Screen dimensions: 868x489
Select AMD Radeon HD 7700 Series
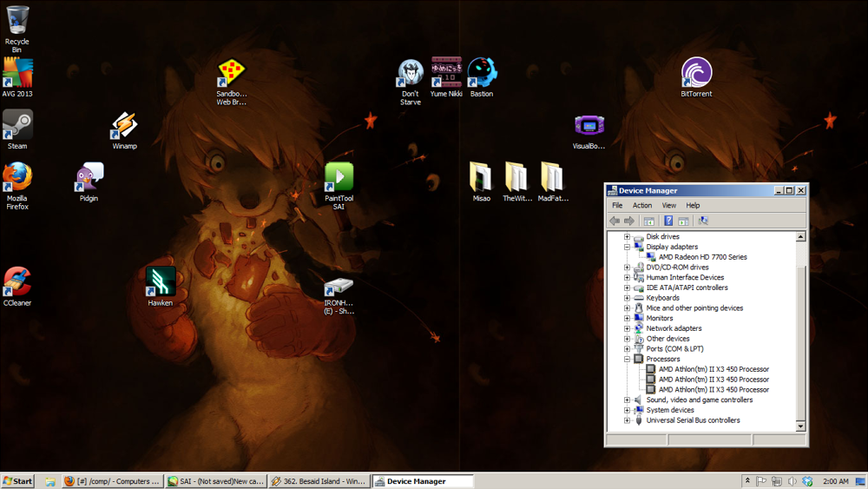(x=702, y=257)
